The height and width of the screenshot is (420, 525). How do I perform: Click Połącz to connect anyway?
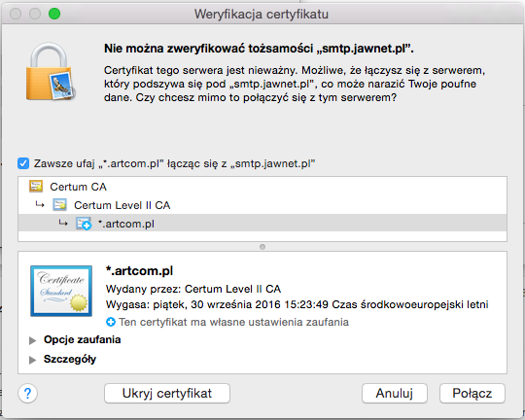coord(472,393)
